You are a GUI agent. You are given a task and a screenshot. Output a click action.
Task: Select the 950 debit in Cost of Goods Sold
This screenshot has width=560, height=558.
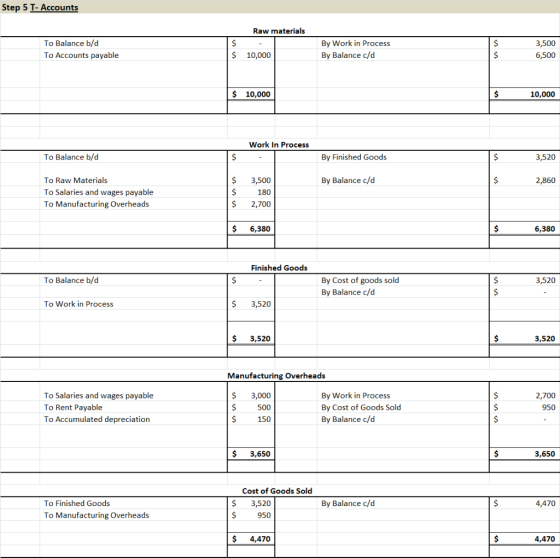point(264,515)
